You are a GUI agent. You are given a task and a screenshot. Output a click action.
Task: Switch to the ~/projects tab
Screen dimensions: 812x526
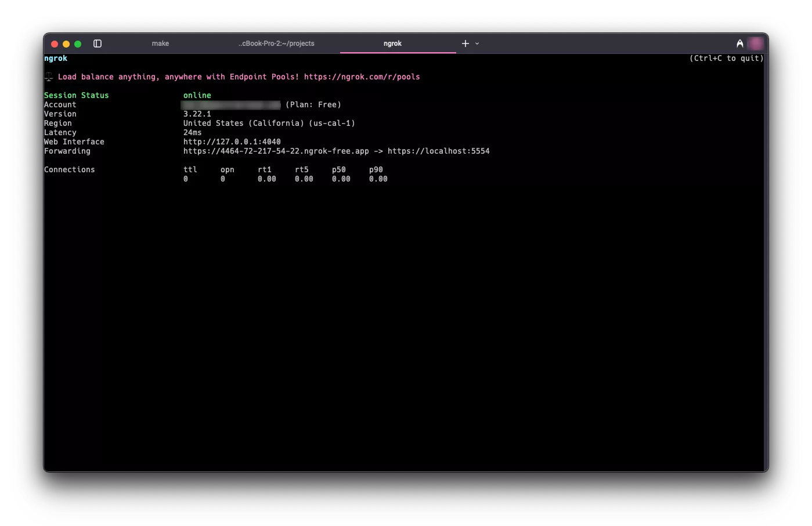tap(276, 43)
